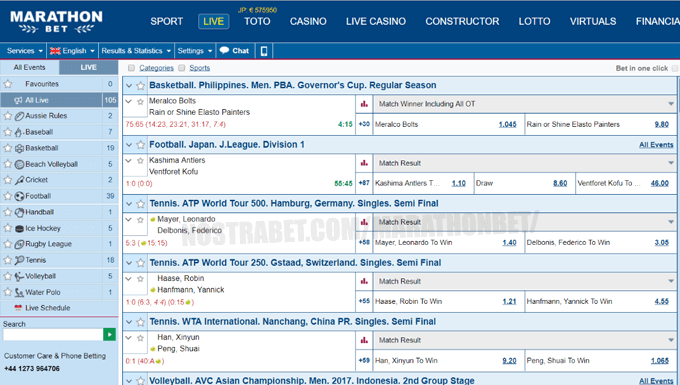The width and height of the screenshot is (680, 385).
Task: Open the English language dropdown
Action: (72, 51)
